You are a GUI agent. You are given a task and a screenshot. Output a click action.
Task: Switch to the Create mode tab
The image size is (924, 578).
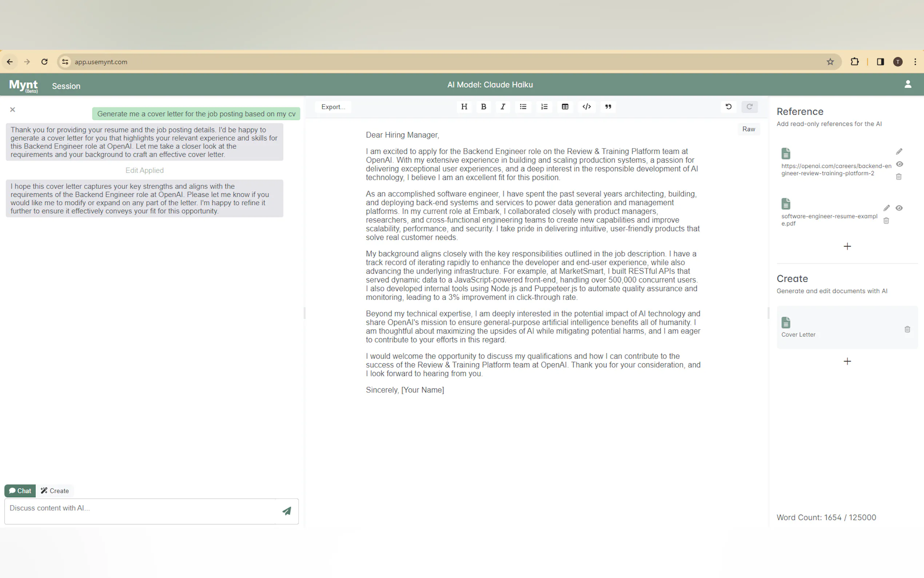55,490
